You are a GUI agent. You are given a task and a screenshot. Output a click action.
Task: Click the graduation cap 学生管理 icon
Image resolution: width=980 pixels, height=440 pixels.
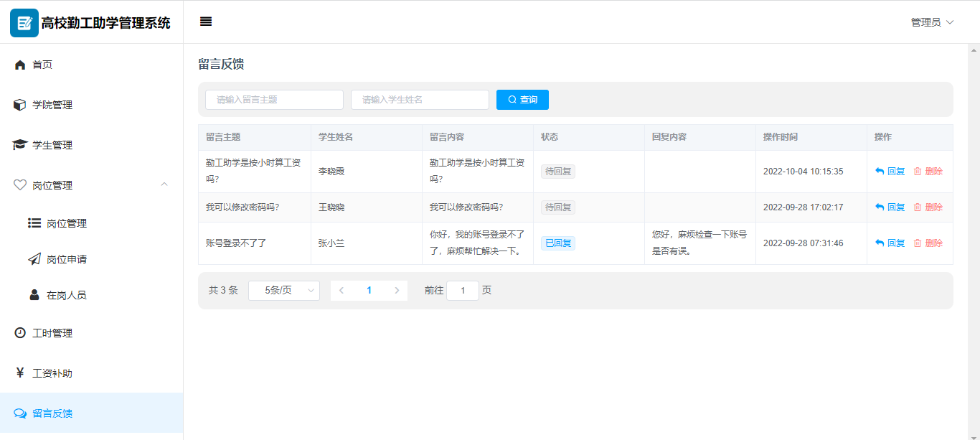tap(20, 145)
